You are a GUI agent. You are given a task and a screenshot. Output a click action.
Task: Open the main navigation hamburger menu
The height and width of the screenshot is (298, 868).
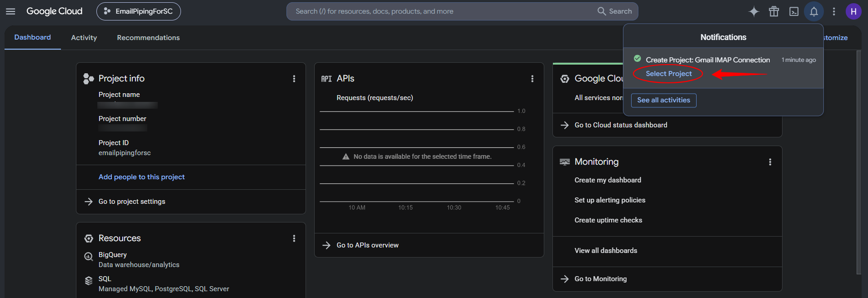click(10, 11)
